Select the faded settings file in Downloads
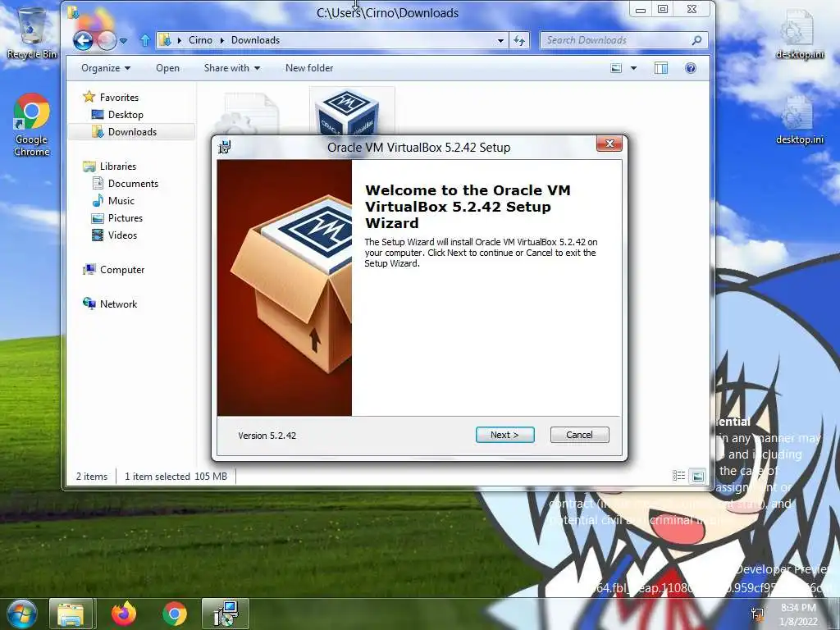840x630 pixels. point(251,113)
